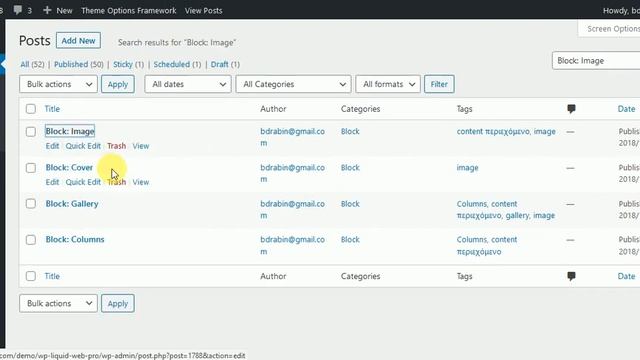Open the Block: Image post title

(x=70, y=131)
